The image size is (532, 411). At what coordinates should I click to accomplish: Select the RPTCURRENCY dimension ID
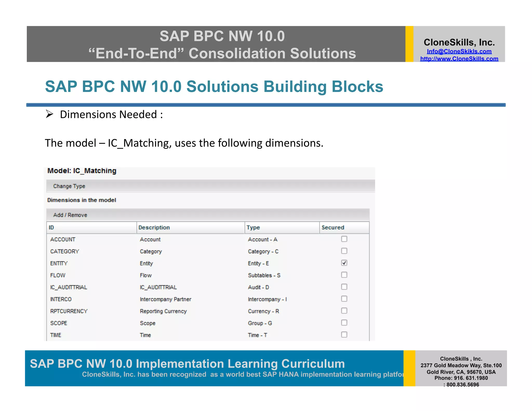(x=69, y=311)
